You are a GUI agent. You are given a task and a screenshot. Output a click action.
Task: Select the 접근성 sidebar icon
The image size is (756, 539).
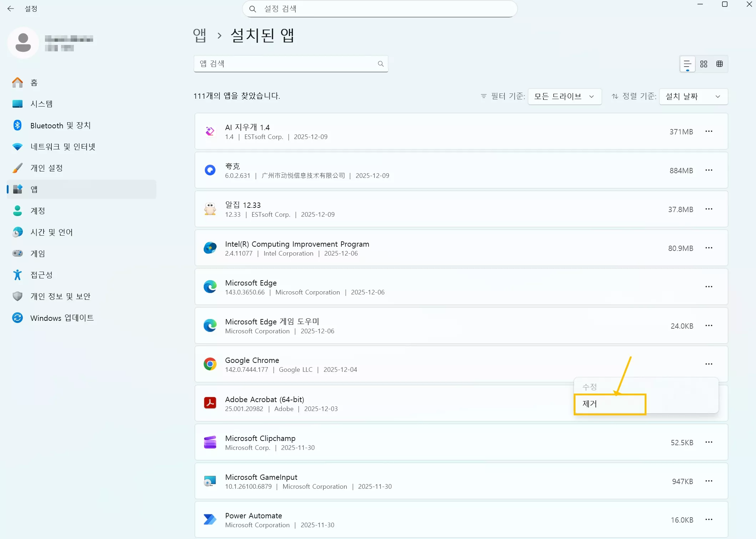[x=17, y=275]
